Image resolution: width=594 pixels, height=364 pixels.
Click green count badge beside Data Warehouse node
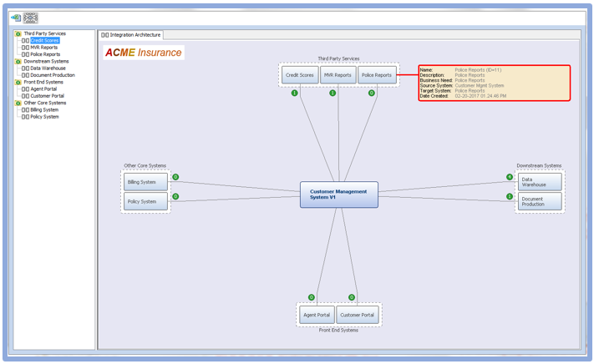510,177
